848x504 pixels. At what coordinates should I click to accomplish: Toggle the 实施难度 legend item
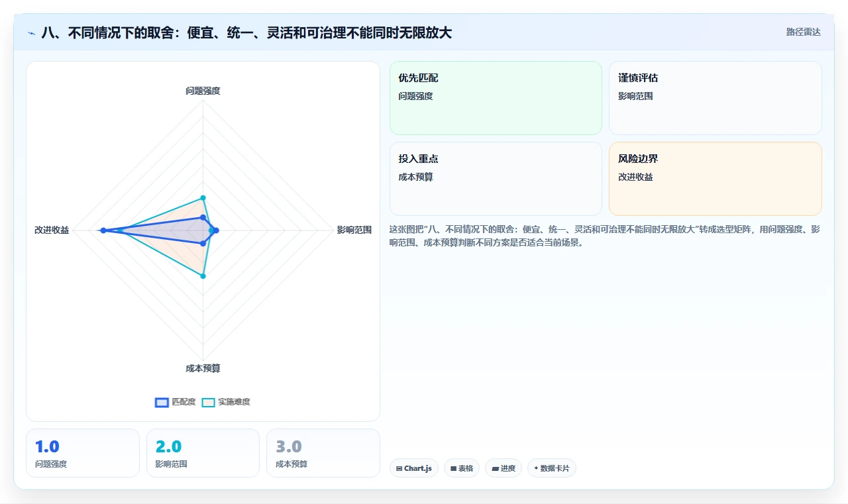coord(226,402)
